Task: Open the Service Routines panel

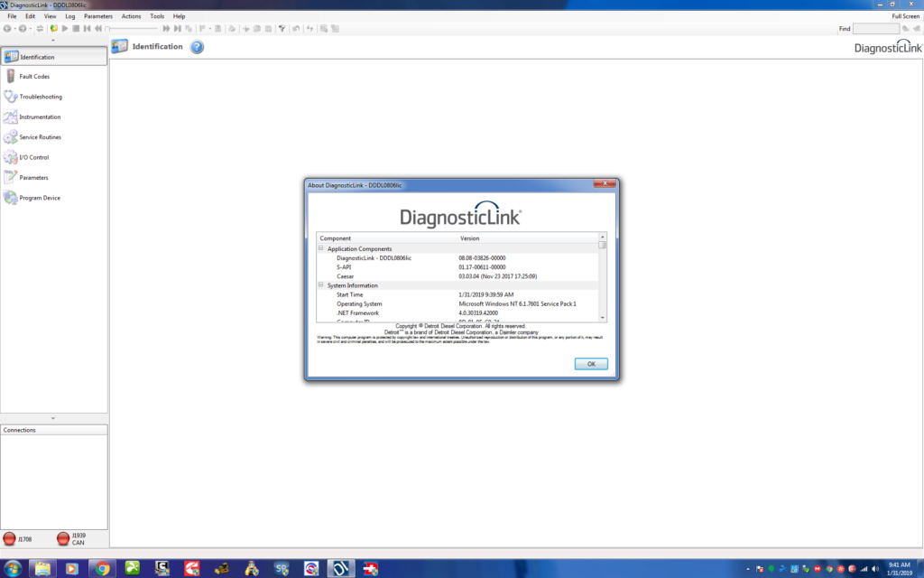Action: pyautogui.click(x=53, y=137)
